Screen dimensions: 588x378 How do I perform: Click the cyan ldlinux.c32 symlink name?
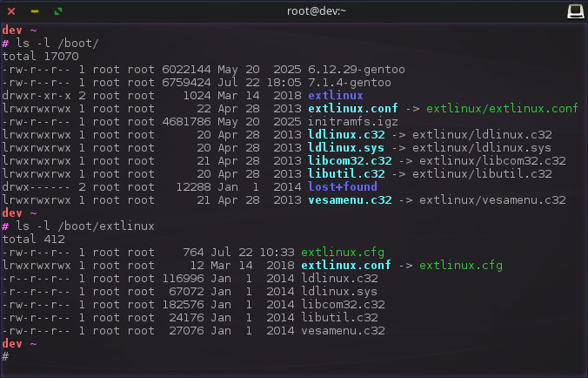(346, 135)
